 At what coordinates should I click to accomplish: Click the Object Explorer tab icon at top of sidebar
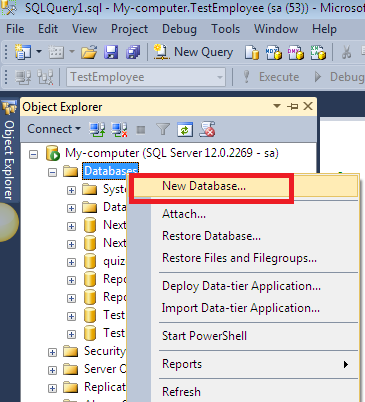click(x=9, y=107)
